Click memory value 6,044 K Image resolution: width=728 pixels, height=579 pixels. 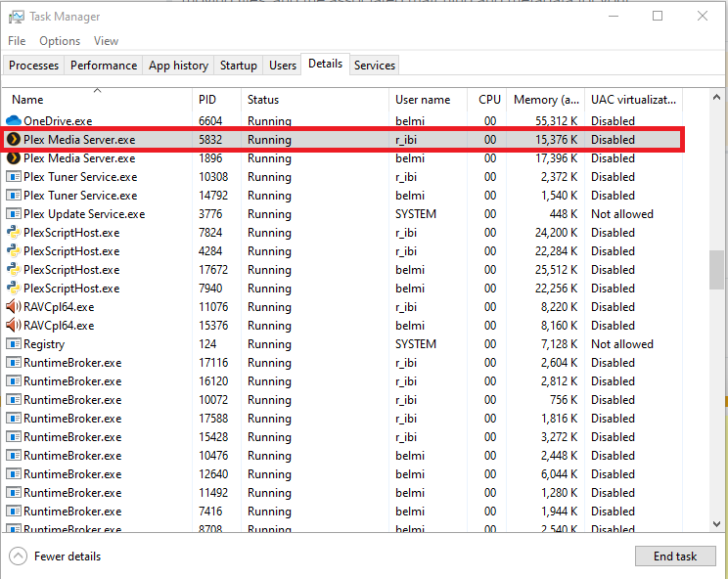point(559,473)
